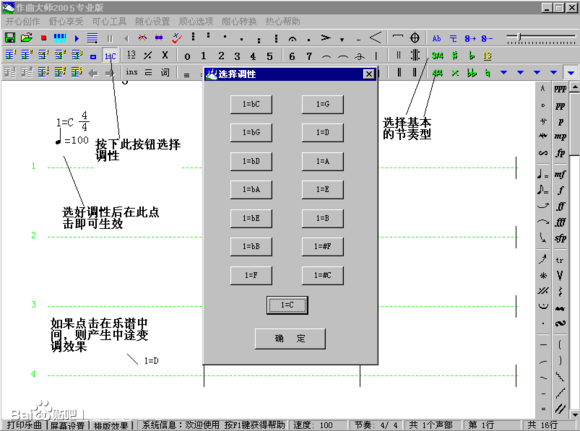Insert a double flat with the green bb icon
The height and width of the screenshot is (431, 580).
(471, 73)
